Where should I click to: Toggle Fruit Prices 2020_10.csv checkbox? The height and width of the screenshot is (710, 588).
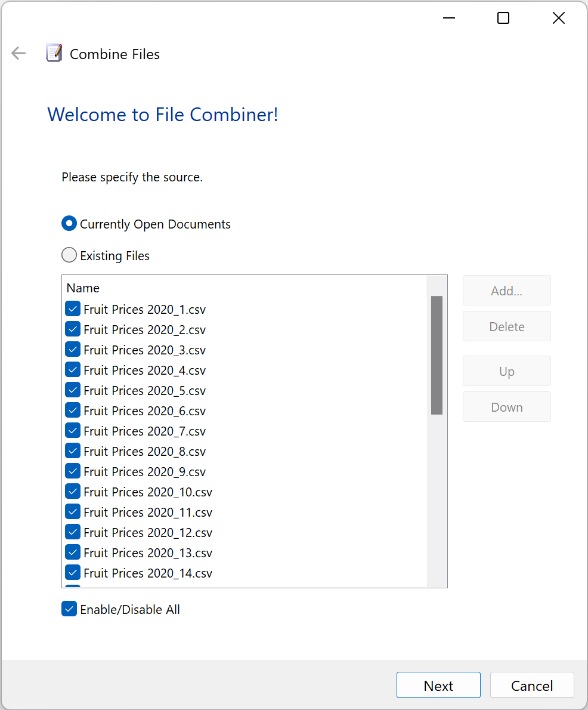pos(73,491)
